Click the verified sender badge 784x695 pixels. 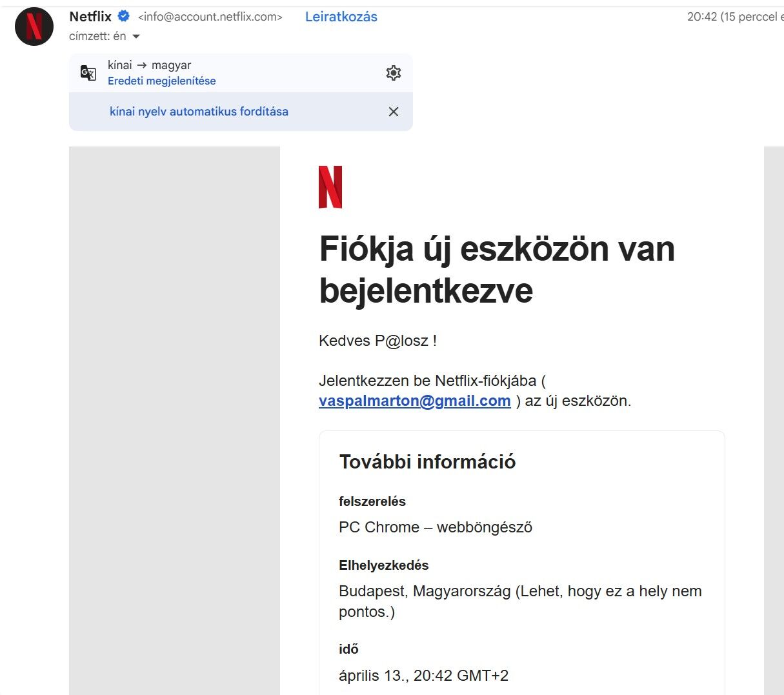tap(124, 16)
